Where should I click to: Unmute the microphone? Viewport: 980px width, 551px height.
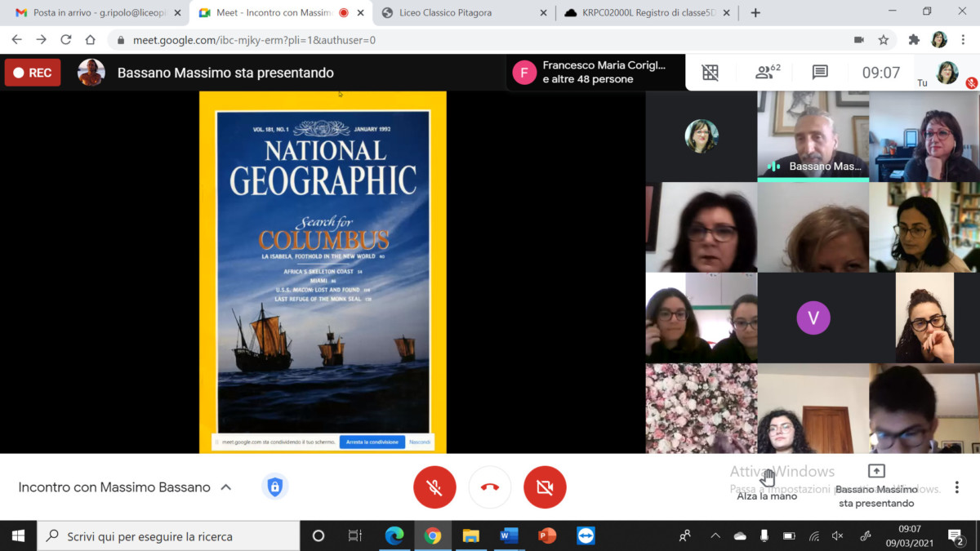click(434, 487)
